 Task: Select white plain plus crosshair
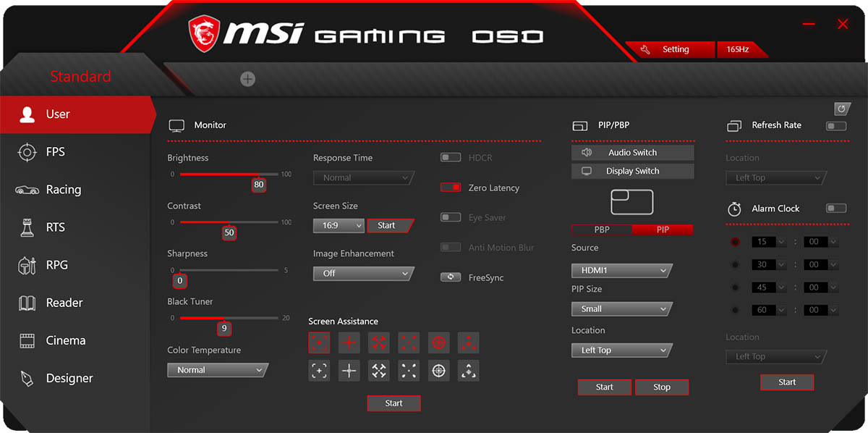click(349, 371)
